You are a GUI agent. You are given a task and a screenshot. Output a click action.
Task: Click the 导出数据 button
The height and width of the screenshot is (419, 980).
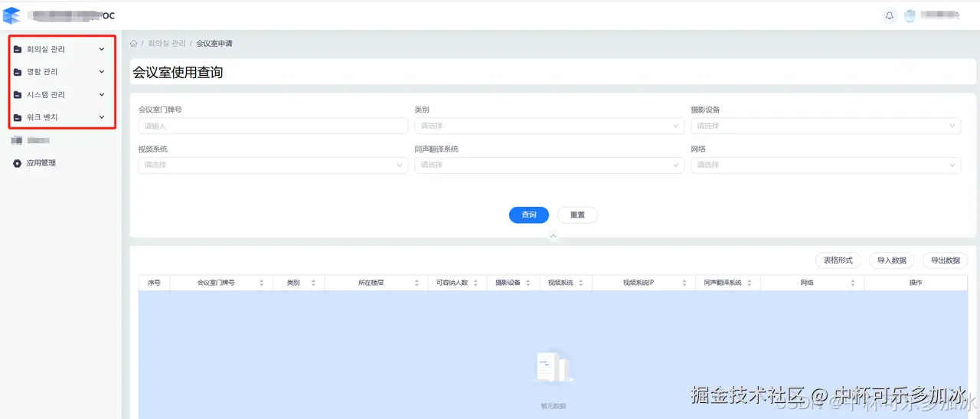[946, 260]
